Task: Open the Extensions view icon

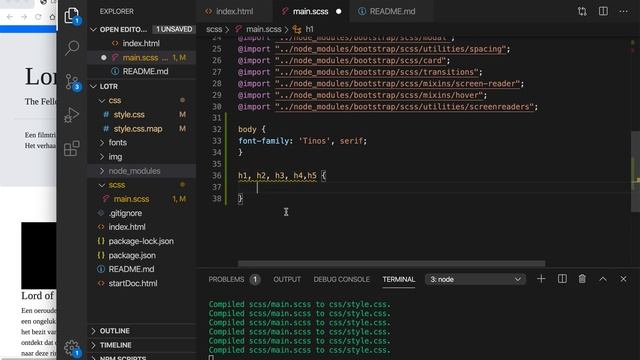Action: pyautogui.click(x=72, y=148)
